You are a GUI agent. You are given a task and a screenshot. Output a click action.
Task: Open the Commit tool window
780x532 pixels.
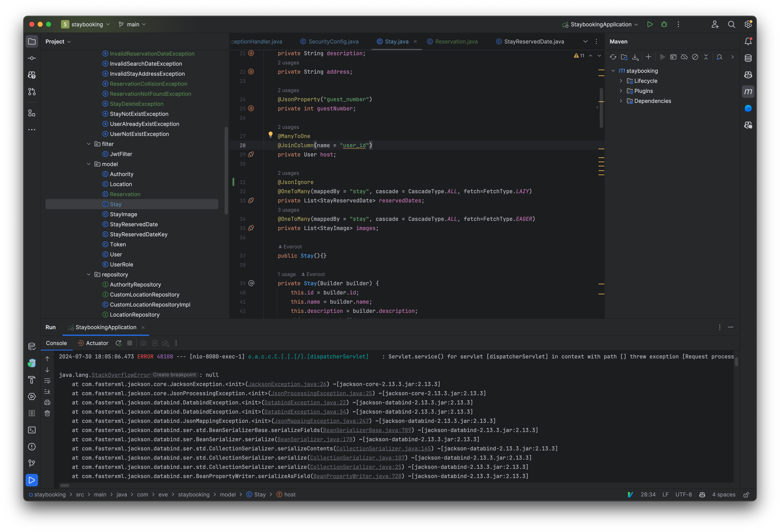pos(32,58)
